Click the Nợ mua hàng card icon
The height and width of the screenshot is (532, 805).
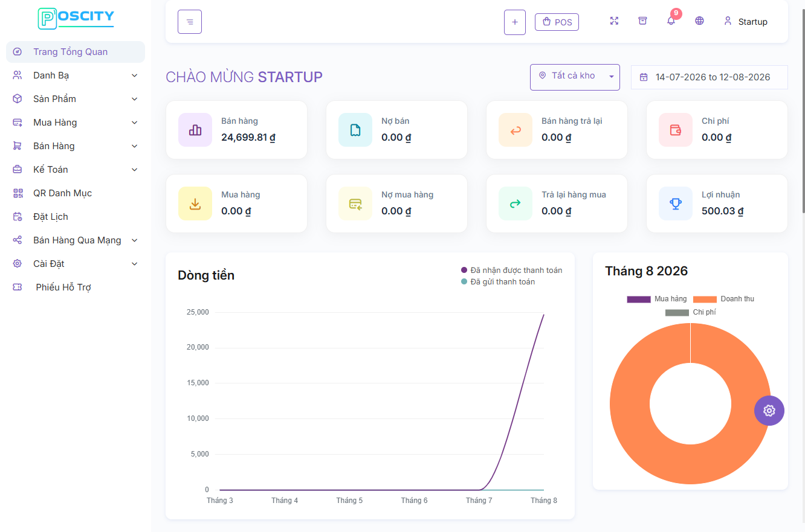pyautogui.click(x=355, y=204)
